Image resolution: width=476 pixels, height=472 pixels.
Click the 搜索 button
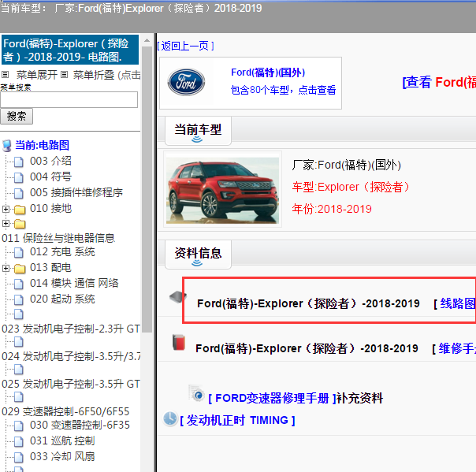17,117
